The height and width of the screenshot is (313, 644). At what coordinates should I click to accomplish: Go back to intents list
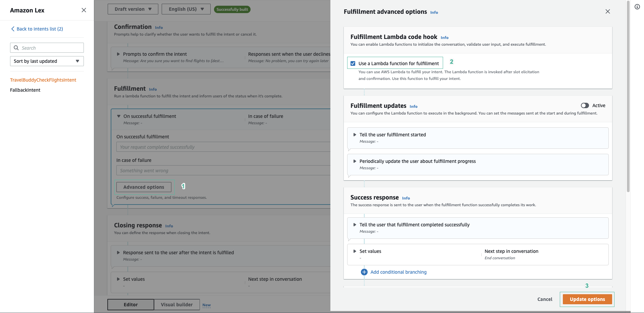point(40,29)
